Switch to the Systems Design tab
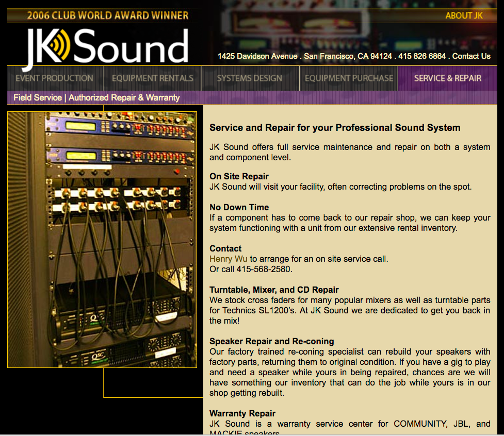The width and height of the screenshot is (504, 436). tap(249, 78)
